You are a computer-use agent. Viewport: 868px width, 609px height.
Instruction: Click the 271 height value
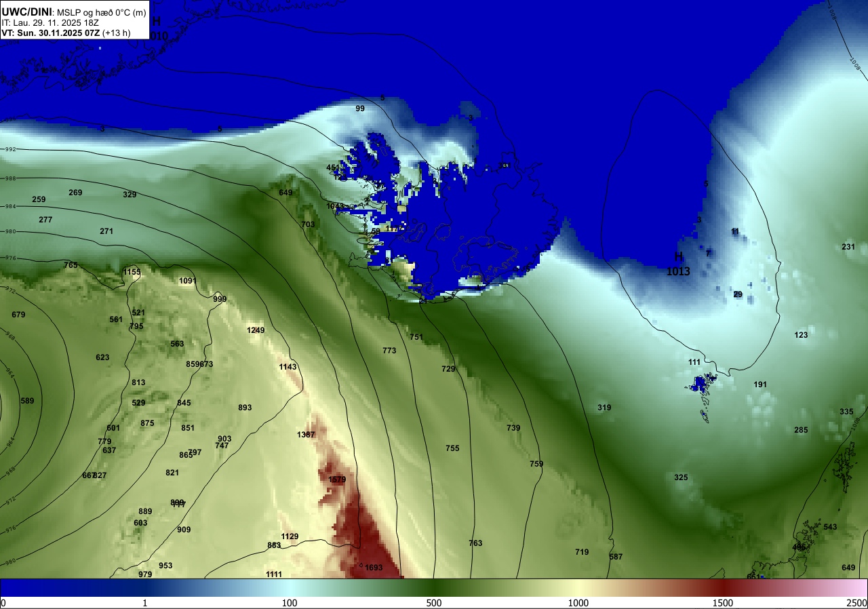(x=106, y=231)
